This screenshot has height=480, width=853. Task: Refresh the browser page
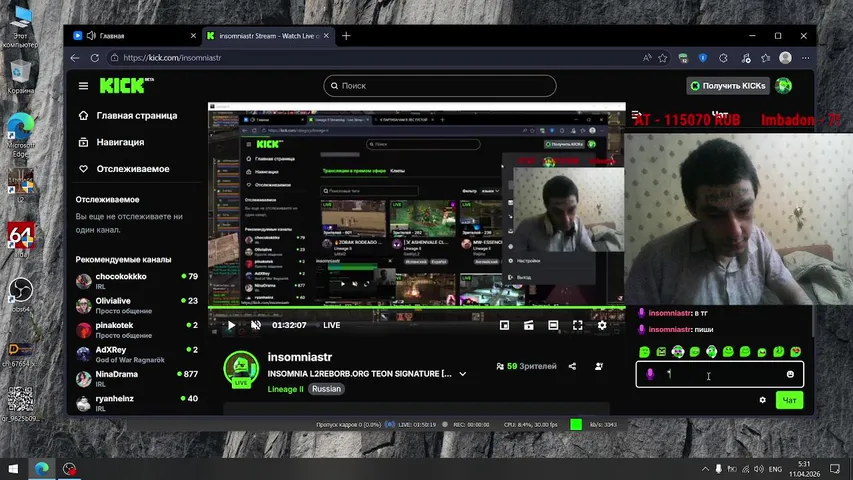pyautogui.click(x=95, y=58)
